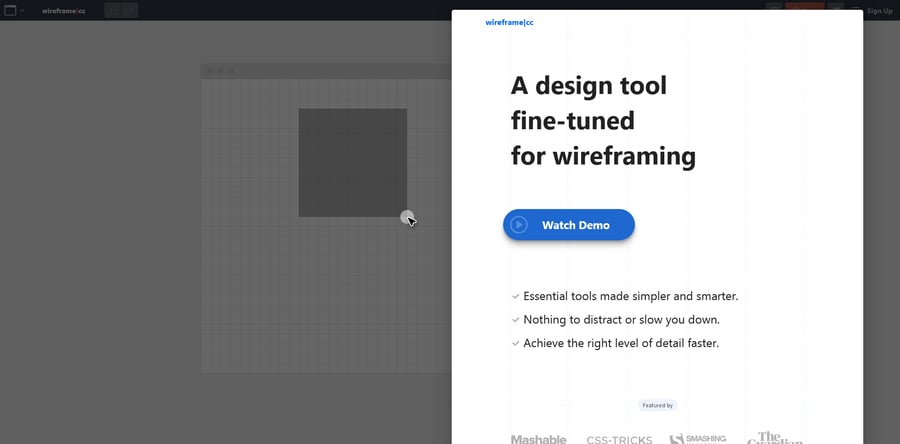900x444 pixels.
Task: Click the Featured by label
Action: click(x=657, y=406)
